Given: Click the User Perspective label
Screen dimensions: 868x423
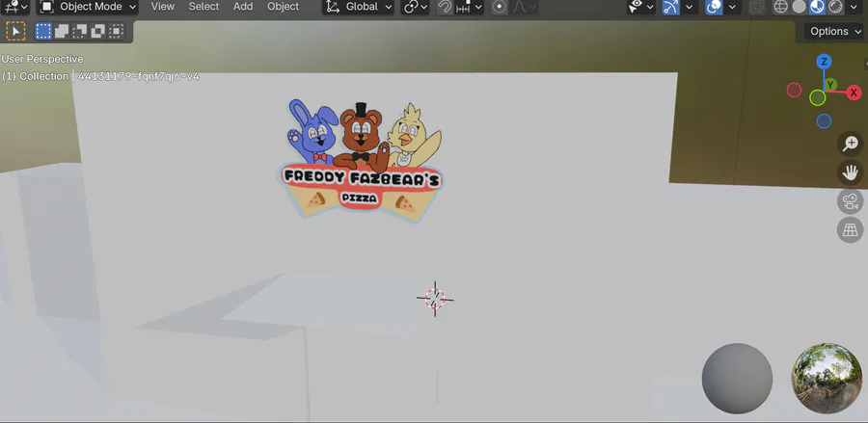Looking at the screenshot, I should [42, 59].
